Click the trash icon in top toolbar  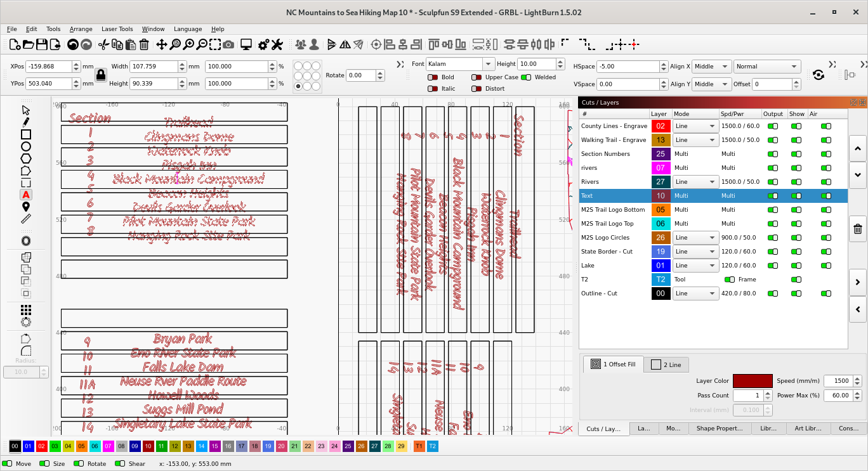(x=144, y=44)
